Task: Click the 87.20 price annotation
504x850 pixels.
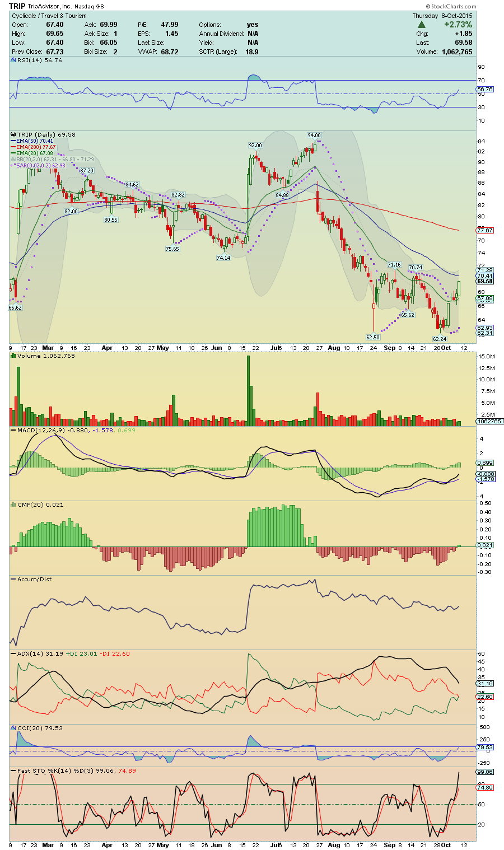Action: [x=87, y=170]
